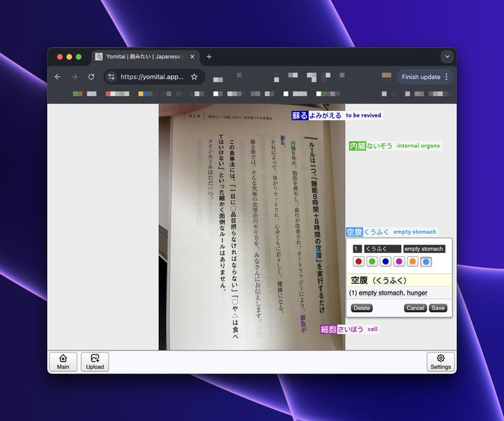504x421 pixels.
Task: Select the purple color swatch
Action: click(x=399, y=262)
